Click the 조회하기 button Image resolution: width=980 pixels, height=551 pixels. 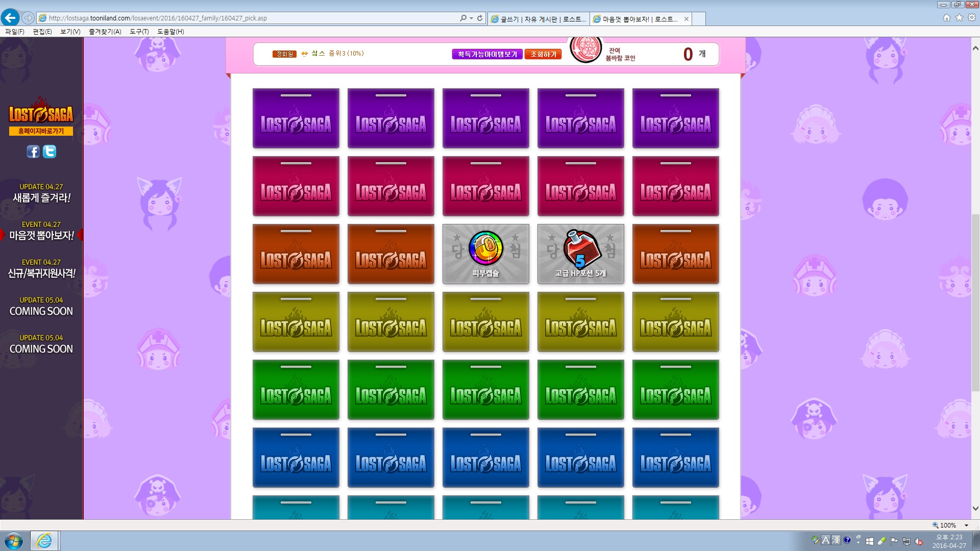coord(543,54)
